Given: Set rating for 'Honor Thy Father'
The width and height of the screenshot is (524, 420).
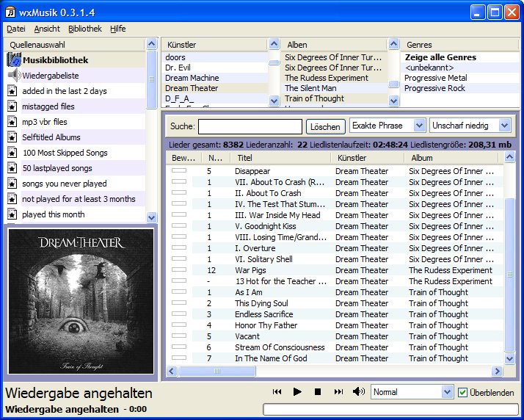Looking at the screenshot, I should click(179, 325).
